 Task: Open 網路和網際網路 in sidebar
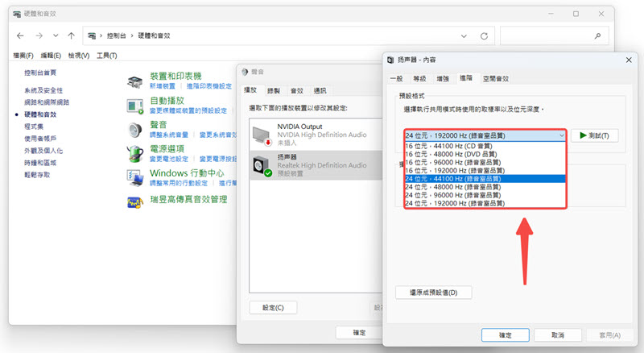pos(47,102)
